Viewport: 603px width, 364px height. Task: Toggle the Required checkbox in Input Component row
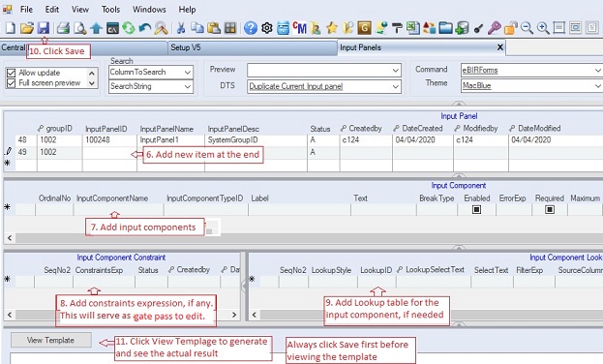[550, 210]
